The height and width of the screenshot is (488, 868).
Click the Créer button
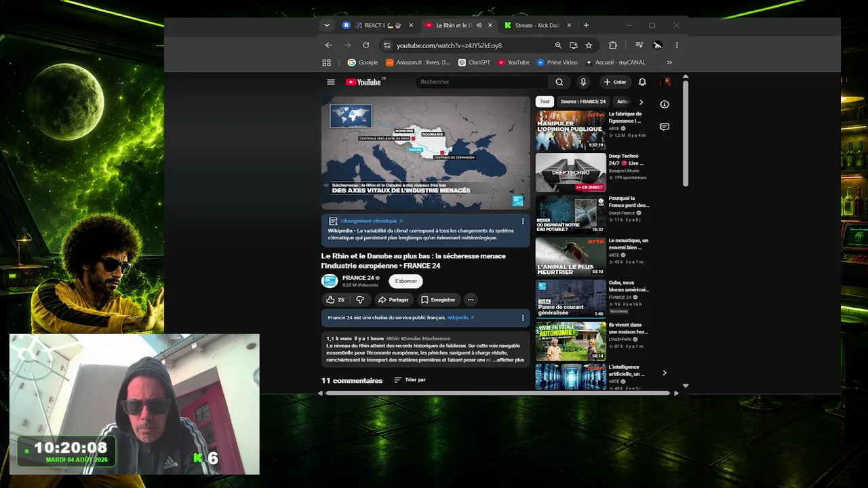coord(615,82)
